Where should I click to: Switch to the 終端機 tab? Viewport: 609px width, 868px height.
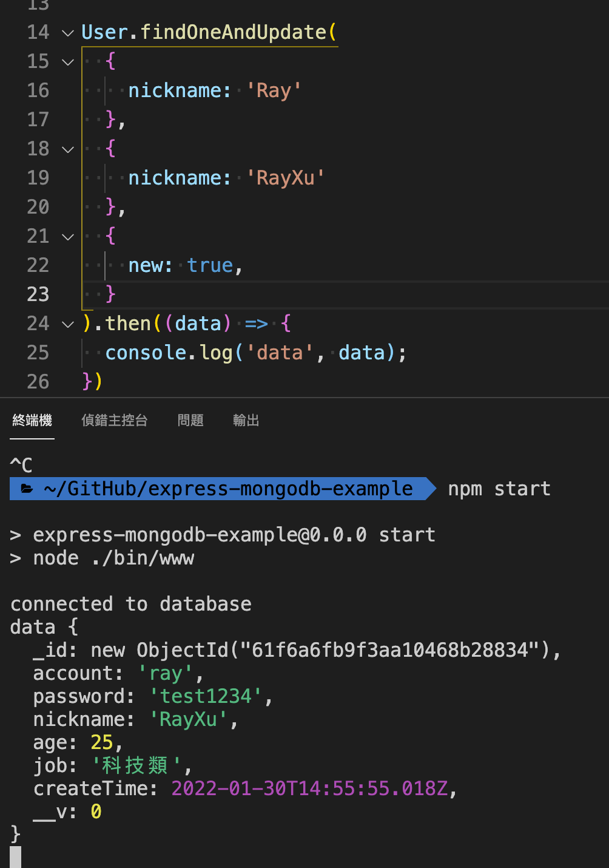pos(32,420)
